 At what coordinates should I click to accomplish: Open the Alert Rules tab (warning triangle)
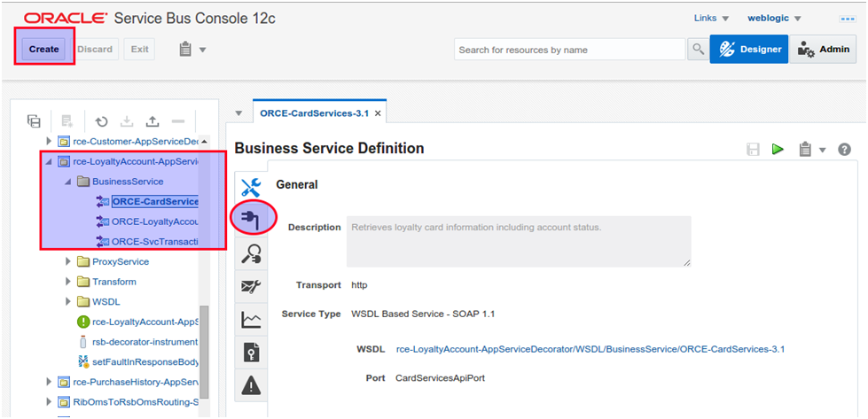coord(251,385)
